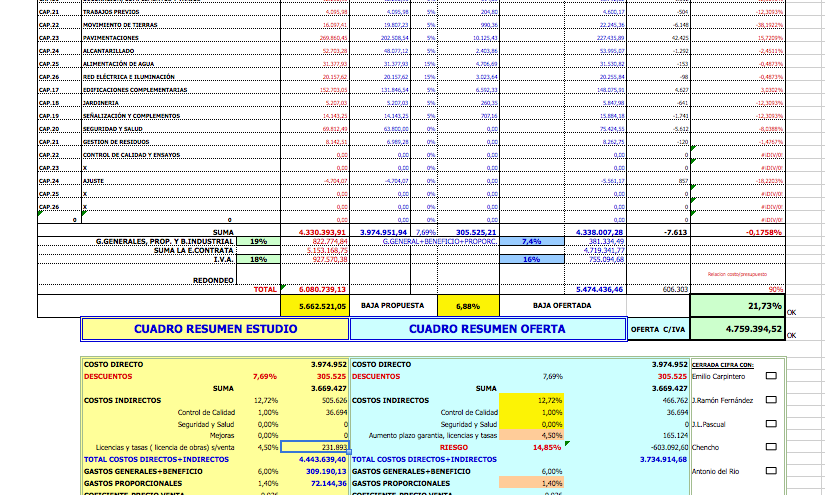This screenshot has width=825, height=495.
Task: Click the OFERTA C/IVA value 4.759.394,52
Action: click(x=738, y=329)
